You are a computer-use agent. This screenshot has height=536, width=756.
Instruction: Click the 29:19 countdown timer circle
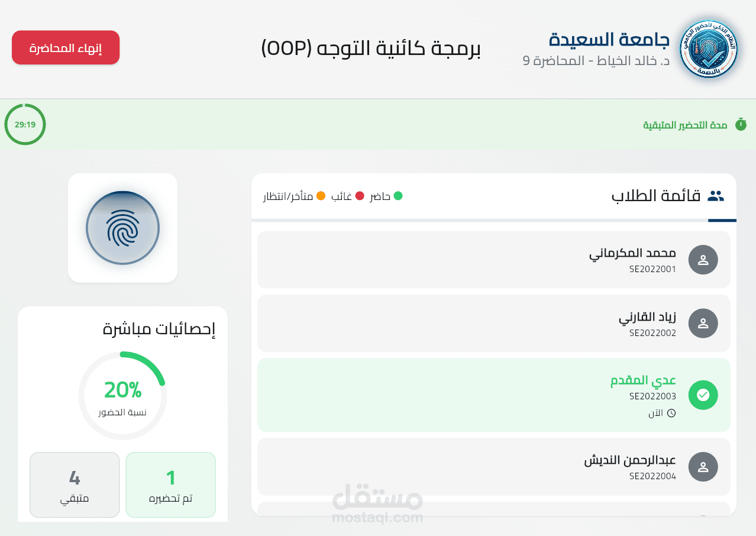pos(25,124)
